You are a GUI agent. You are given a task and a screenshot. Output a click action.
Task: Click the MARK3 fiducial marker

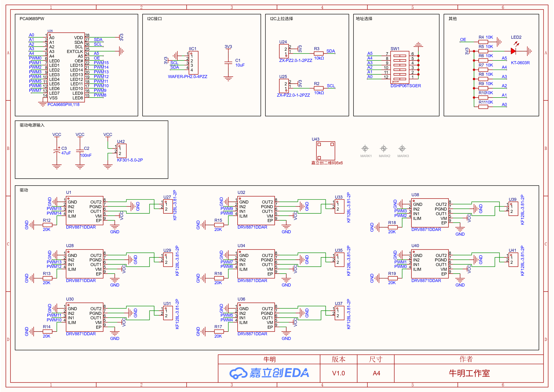[x=402, y=148]
